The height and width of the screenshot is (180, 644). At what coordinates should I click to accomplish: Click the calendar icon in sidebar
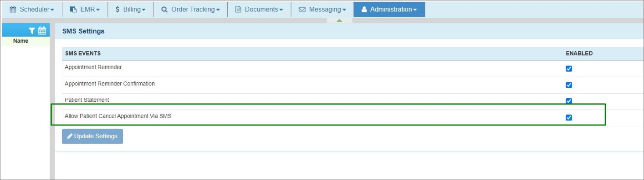[x=42, y=30]
